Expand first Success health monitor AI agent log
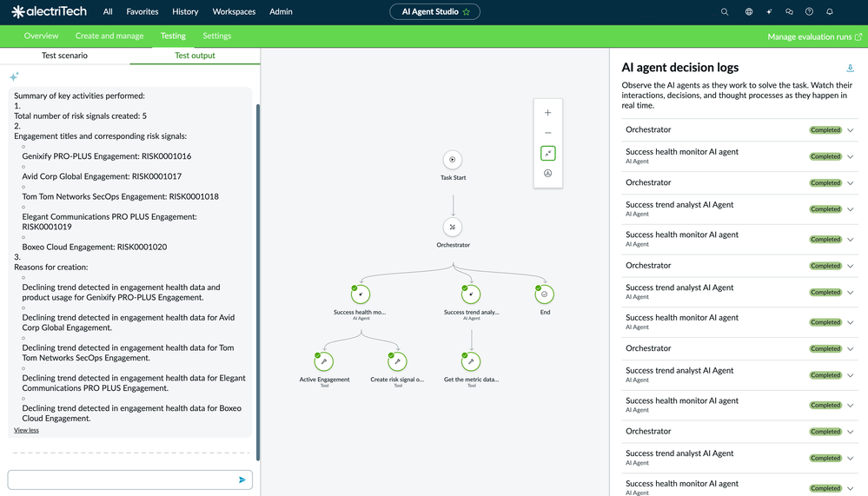 pos(851,156)
